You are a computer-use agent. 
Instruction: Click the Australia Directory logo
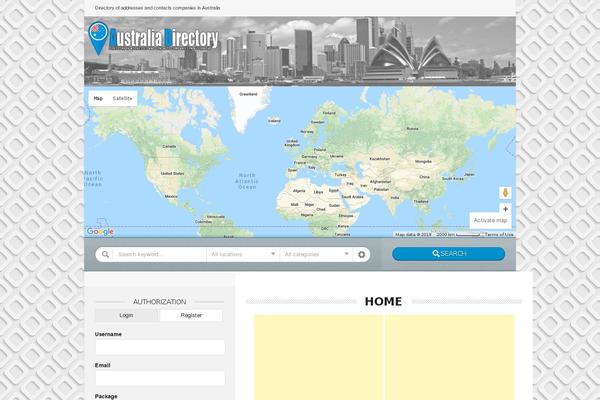click(153, 38)
